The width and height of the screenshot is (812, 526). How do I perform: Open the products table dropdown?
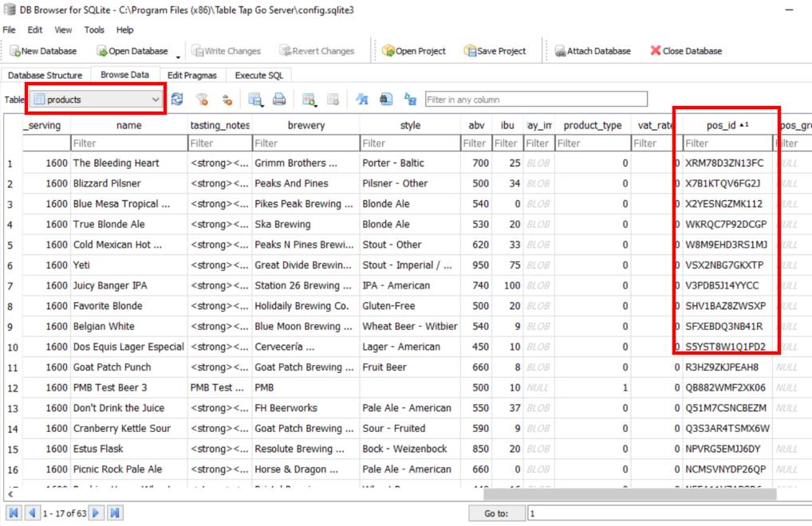(x=97, y=100)
